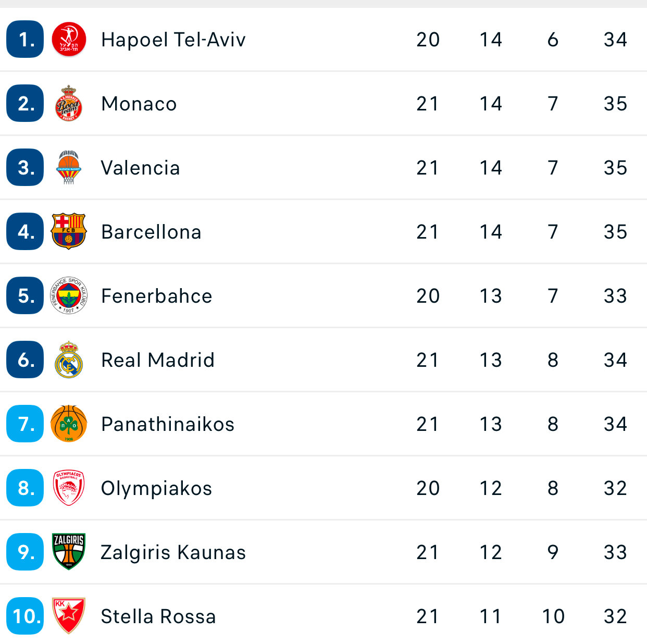Select the Fenerbahce games played number

click(428, 296)
